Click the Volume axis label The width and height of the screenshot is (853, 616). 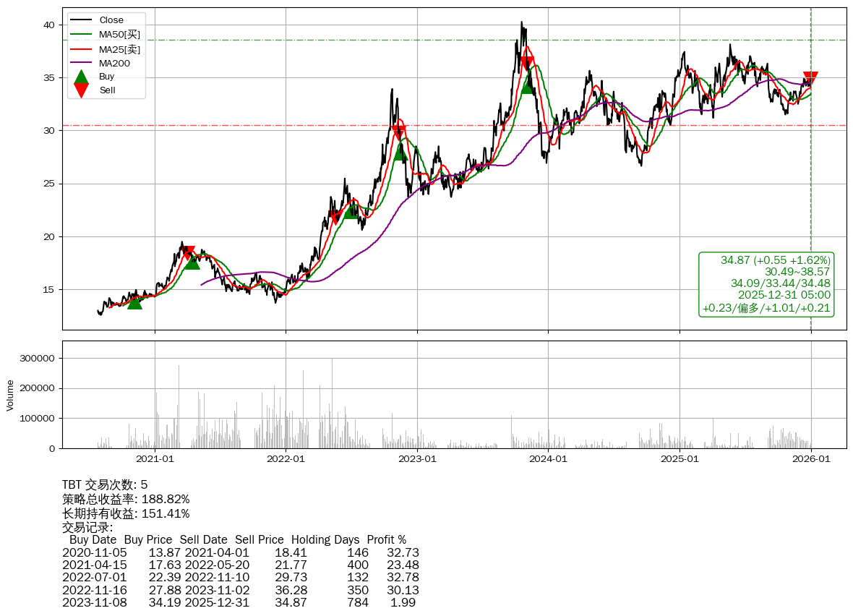(10, 395)
